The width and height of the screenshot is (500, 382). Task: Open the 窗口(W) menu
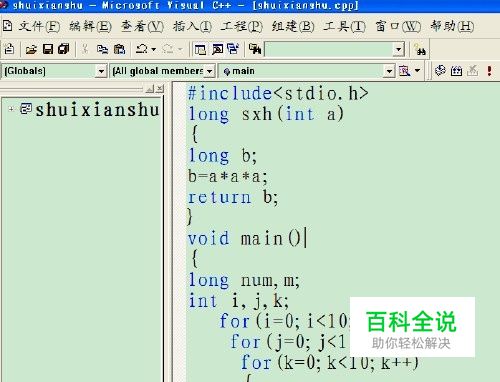(x=398, y=26)
